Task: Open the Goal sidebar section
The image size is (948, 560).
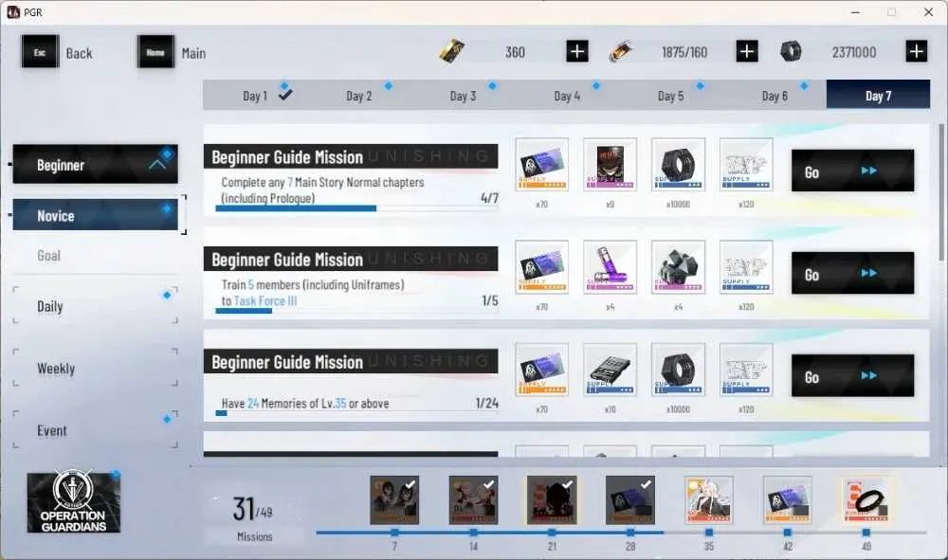Action: click(x=96, y=256)
